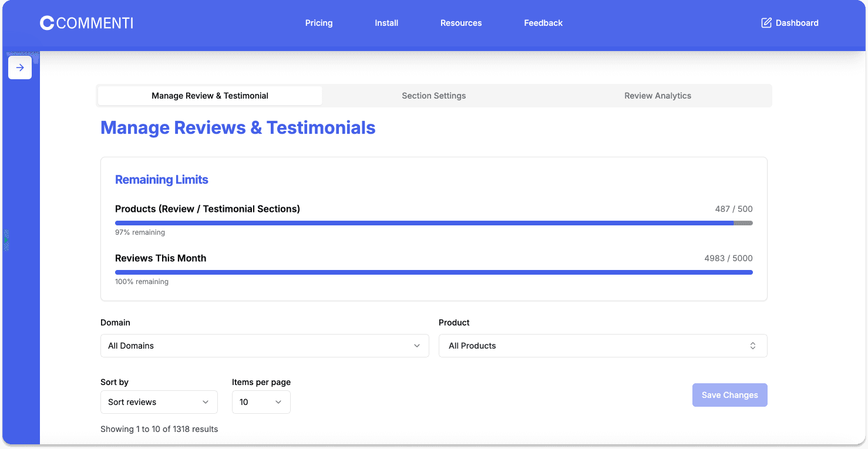Click the All Domains chevron icon

[x=417, y=346]
